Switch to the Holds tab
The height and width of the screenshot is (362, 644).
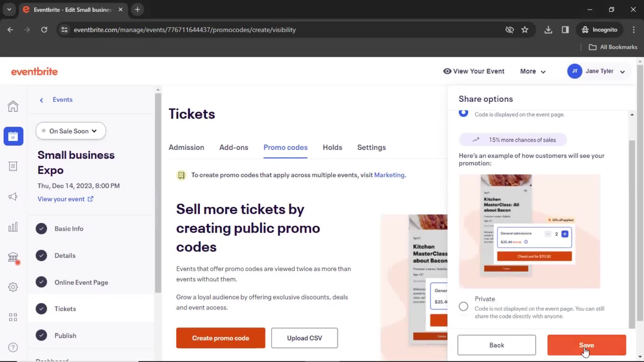[332, 147]
